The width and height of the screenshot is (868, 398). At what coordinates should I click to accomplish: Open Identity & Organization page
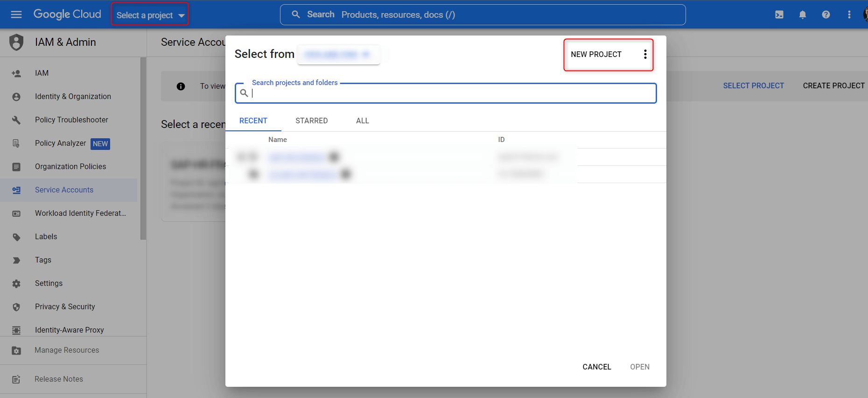(73, 96)
